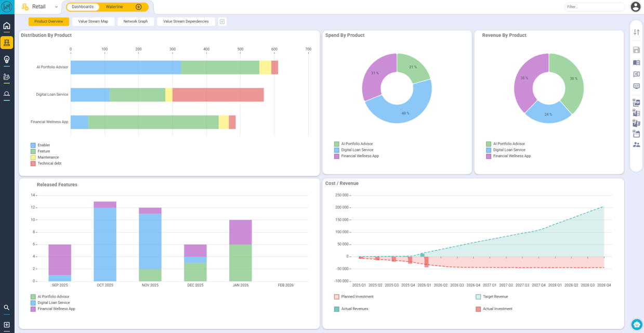The width and height of the screenshot is (644, 333).
Task: Select the Network Graph button
Action: (x=136, y=21)
